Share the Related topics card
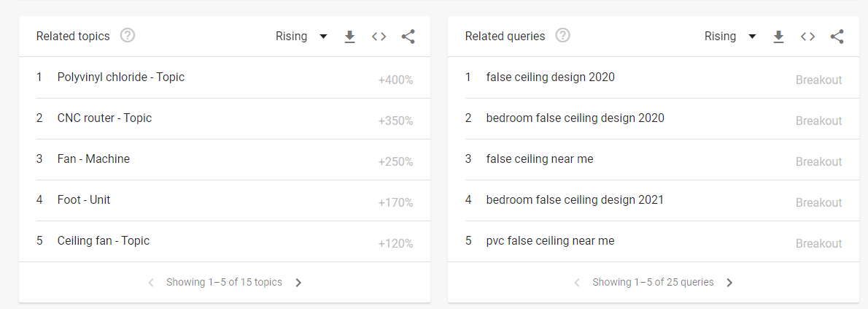868x309 pixels. (x=408, y=37)
